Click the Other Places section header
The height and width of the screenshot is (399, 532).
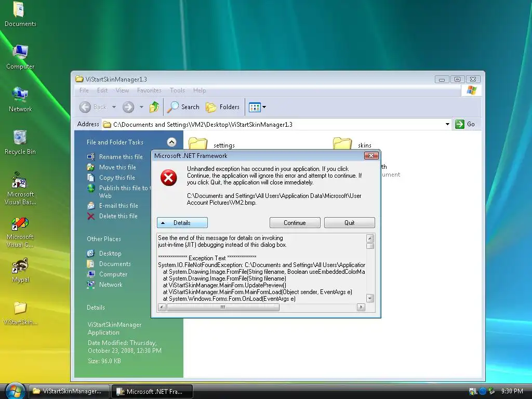coord(104,239)
